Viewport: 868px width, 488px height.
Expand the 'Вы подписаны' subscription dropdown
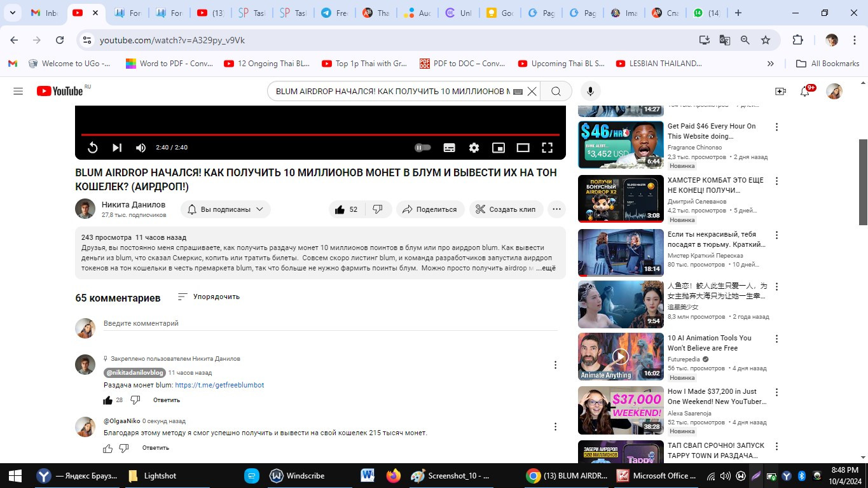click(x=226, y=209)
